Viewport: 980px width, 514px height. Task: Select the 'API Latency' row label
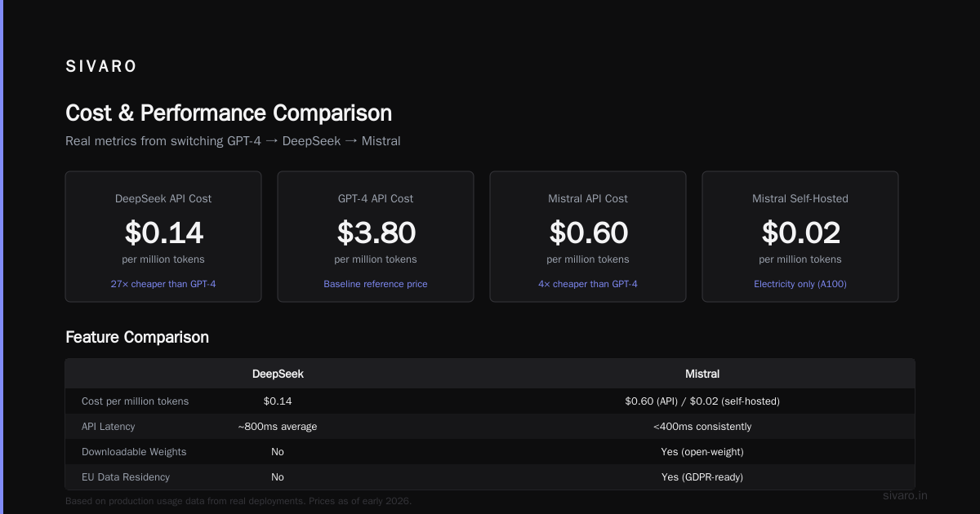pyautogui.click(x=109, y=427)
